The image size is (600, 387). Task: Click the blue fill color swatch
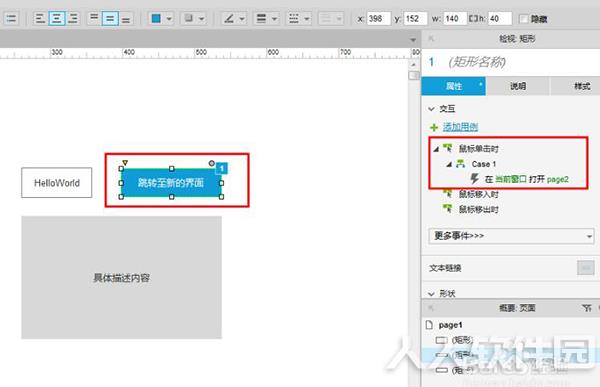point(156,18)
